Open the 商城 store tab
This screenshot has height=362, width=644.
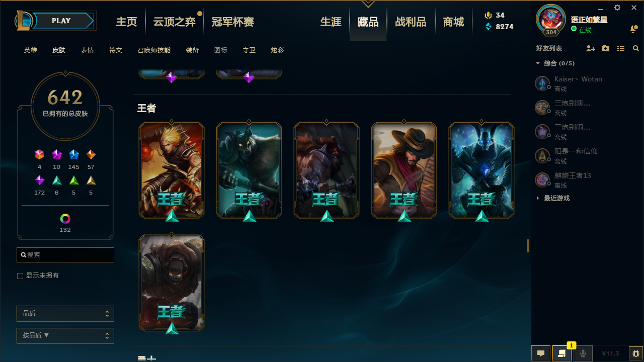[453, 22]
